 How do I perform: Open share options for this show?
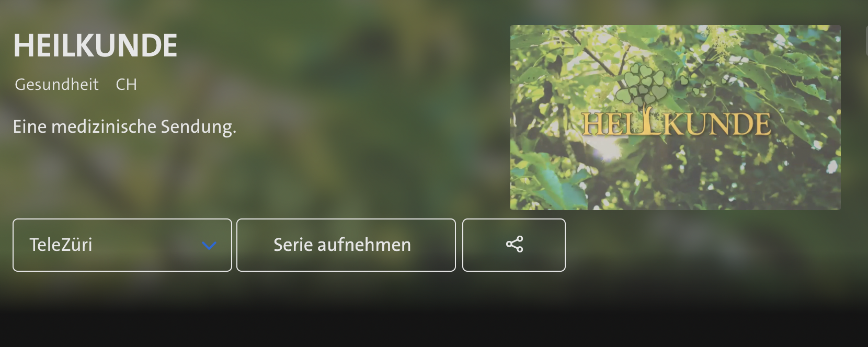coord(514,245)
